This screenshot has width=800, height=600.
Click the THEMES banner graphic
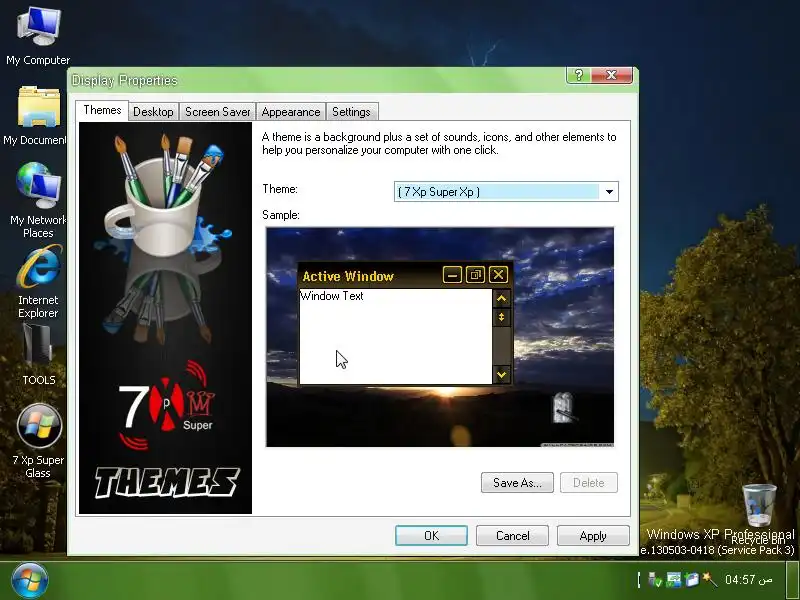pos(167,483)
